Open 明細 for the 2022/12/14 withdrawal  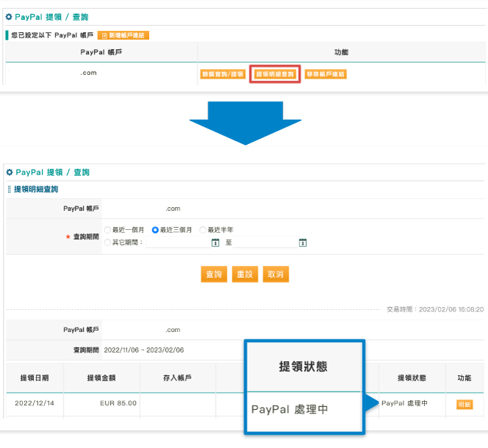tap(465, 405)
